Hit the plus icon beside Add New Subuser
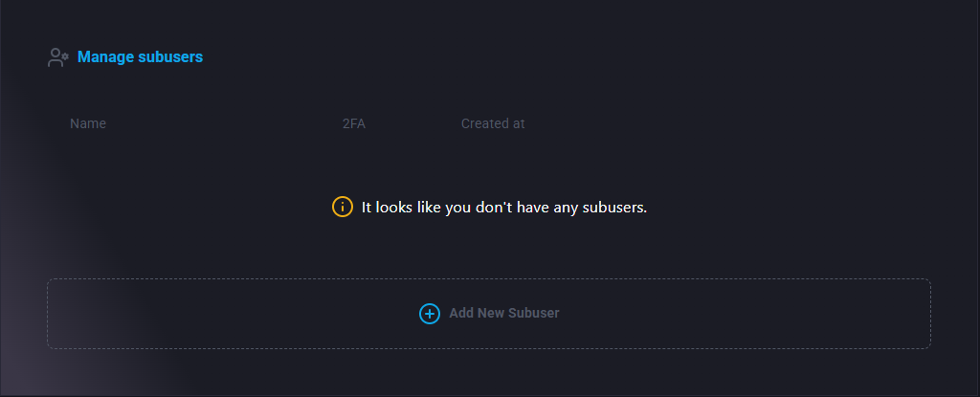 pos(430,314)
